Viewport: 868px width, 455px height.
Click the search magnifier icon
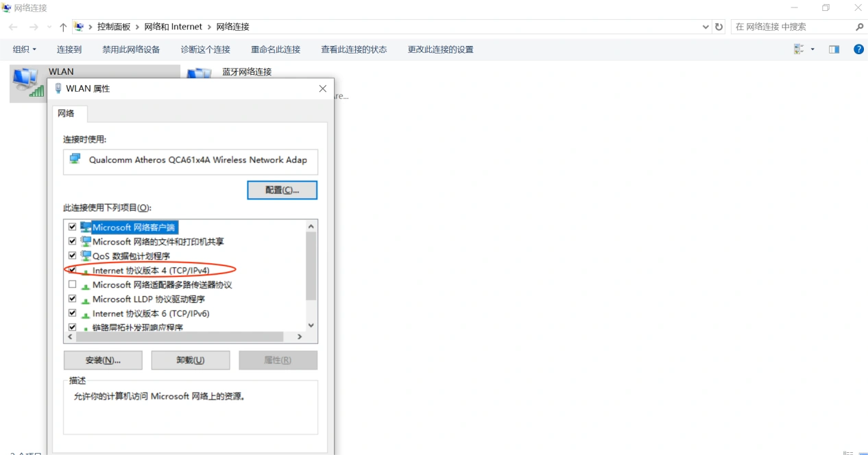(859, 27)
